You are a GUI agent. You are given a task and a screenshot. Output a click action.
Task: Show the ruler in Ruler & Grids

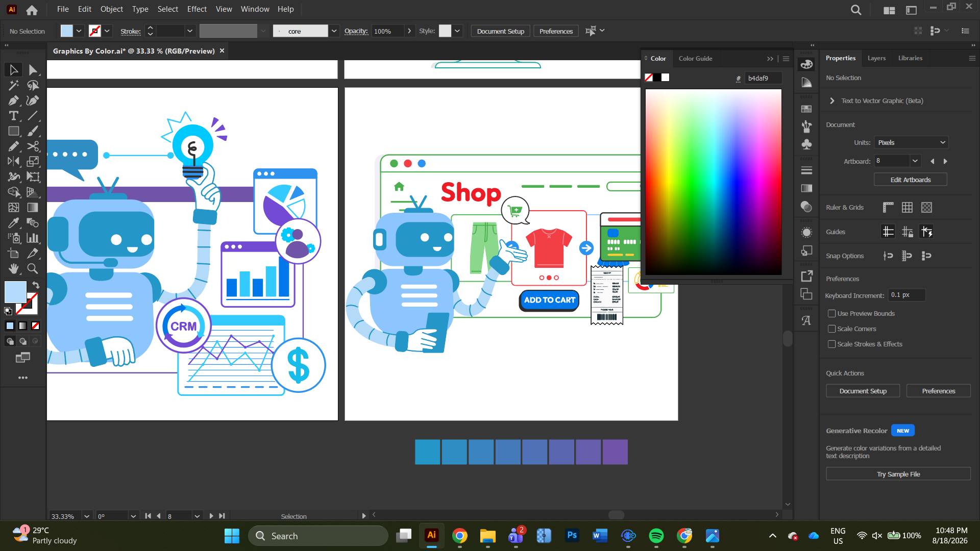point(888,207)
